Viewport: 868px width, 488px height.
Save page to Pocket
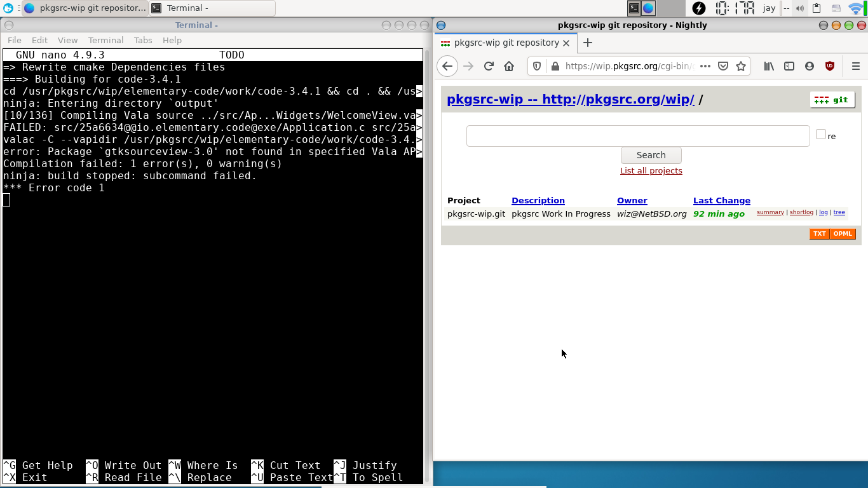click(x=723, y=66)
